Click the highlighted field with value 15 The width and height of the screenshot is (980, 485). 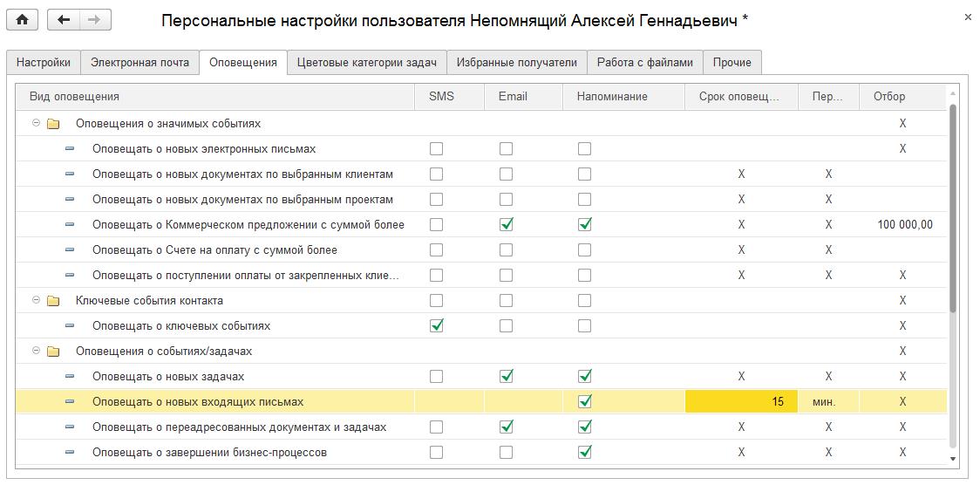(741, 402)
